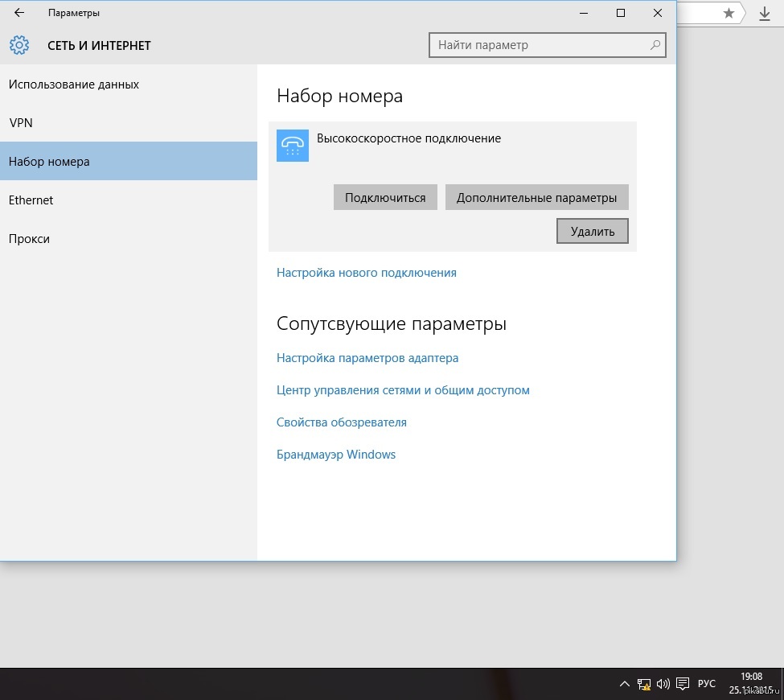Click into the Найти параметр search field
This screenshot has height=700, width=784.
539,45
